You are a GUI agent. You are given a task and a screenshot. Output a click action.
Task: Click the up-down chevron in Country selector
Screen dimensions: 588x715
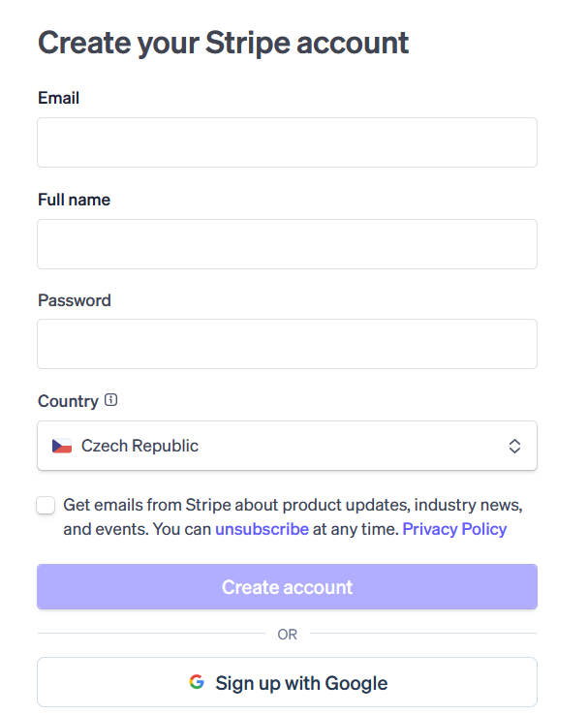pyautogui.click(x=514, y=446)
